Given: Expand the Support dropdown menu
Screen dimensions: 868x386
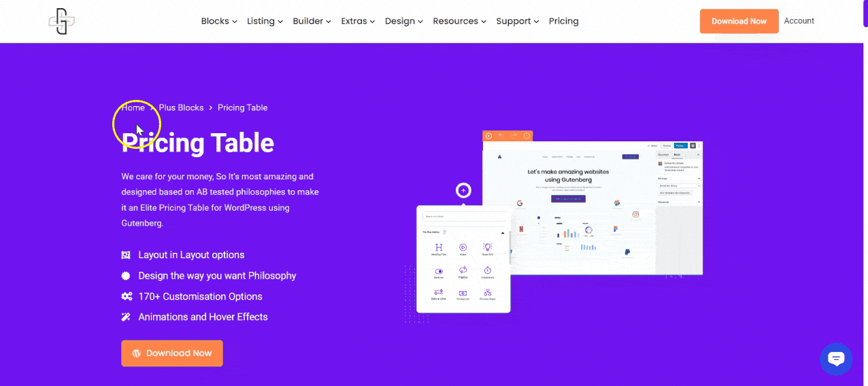Looking at the screenshot, I should [518, 21].
